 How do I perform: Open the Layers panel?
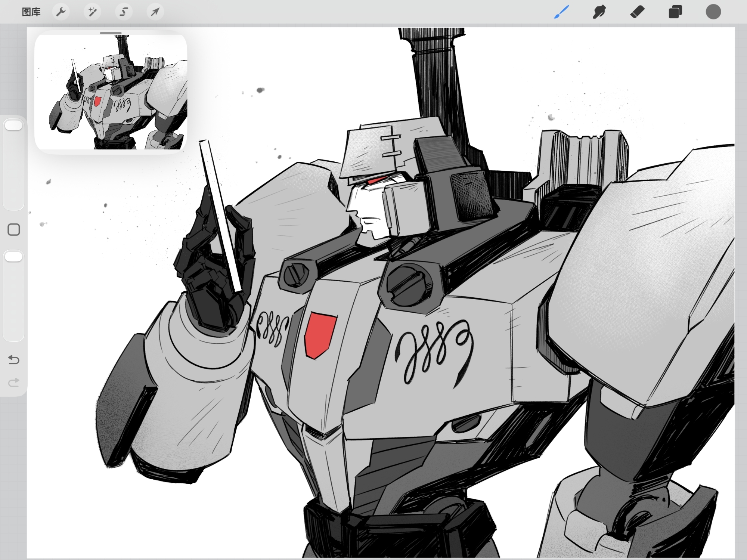[675, 12]
